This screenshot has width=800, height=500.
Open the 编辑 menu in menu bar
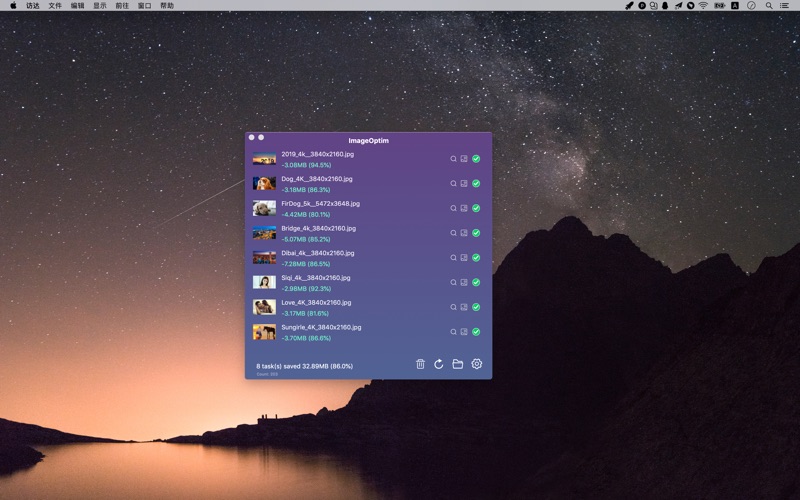(x=77, y=5)
